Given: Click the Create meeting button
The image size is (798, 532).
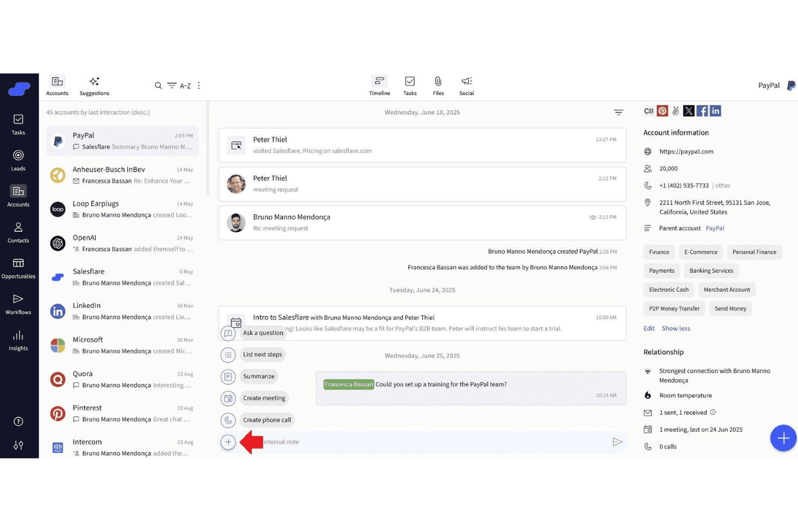Looking at the screenshot, I should pyautogui.click(x=264, y=398).
